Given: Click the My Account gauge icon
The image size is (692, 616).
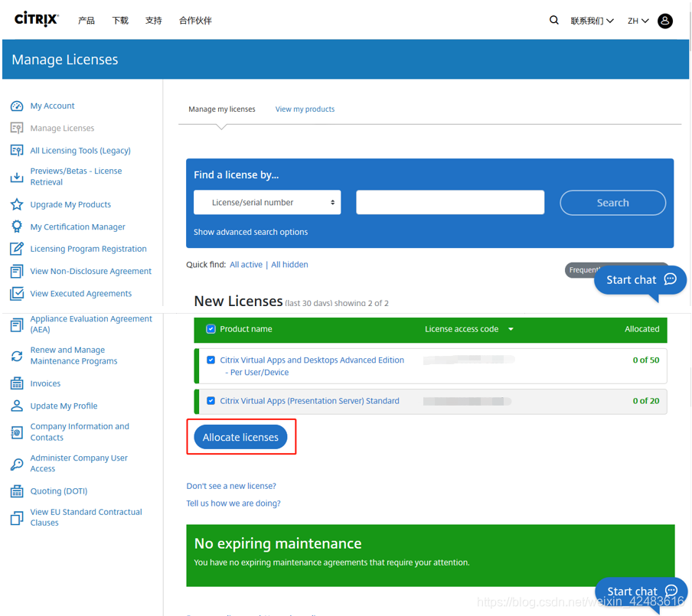Looking at the screenshot, I should (x=17, y=106).
